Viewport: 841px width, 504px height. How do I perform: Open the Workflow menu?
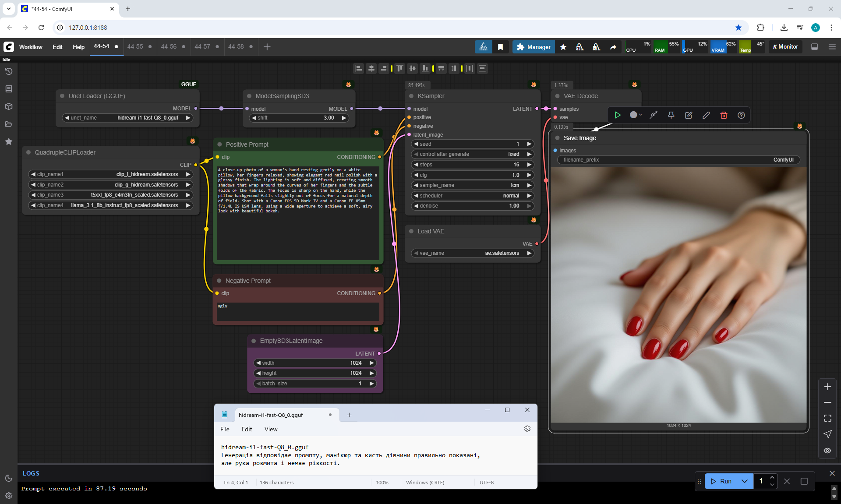coord(31,47)
